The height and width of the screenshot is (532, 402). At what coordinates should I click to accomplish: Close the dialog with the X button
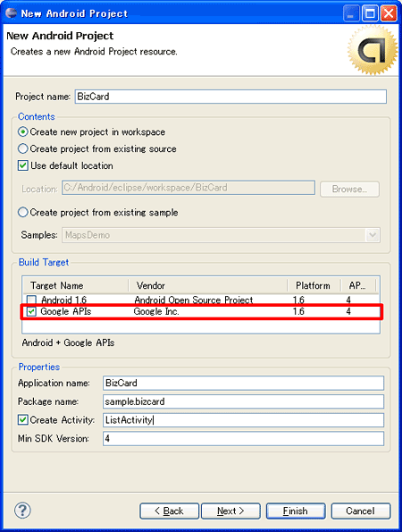tap(389, 13)
